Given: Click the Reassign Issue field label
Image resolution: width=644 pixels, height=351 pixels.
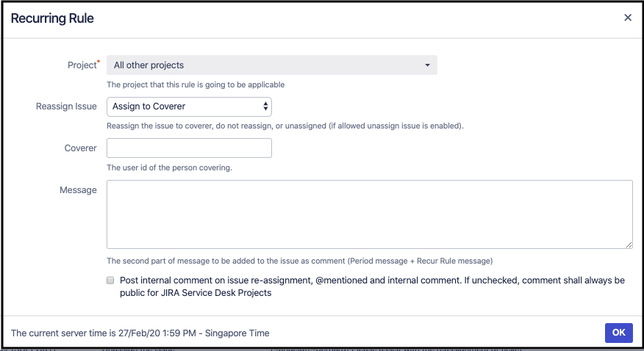Looking at the screenshot, I should point(66,106).
